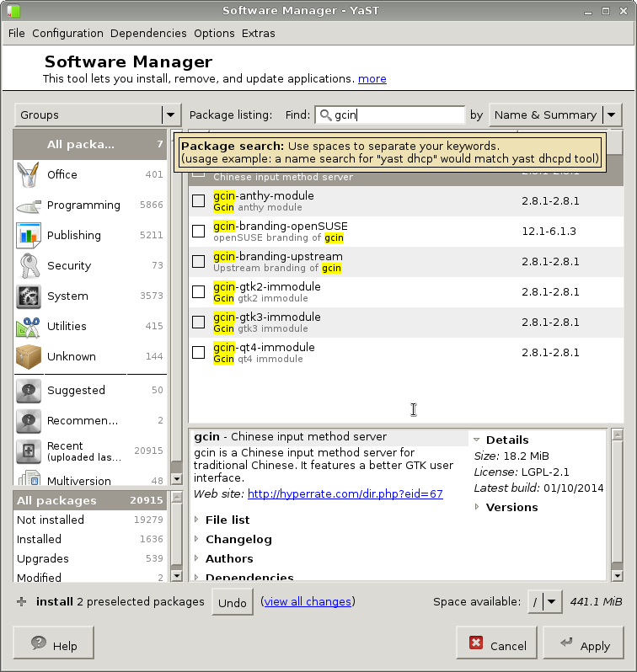Filter by Upgrades
This screenshot has height=672, width=637.
tap(90, 558)
